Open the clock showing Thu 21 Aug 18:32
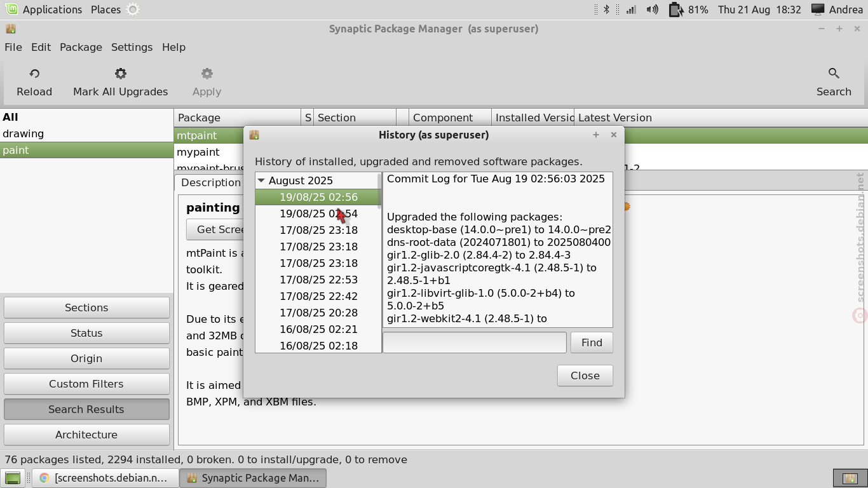 pos(759,10)
